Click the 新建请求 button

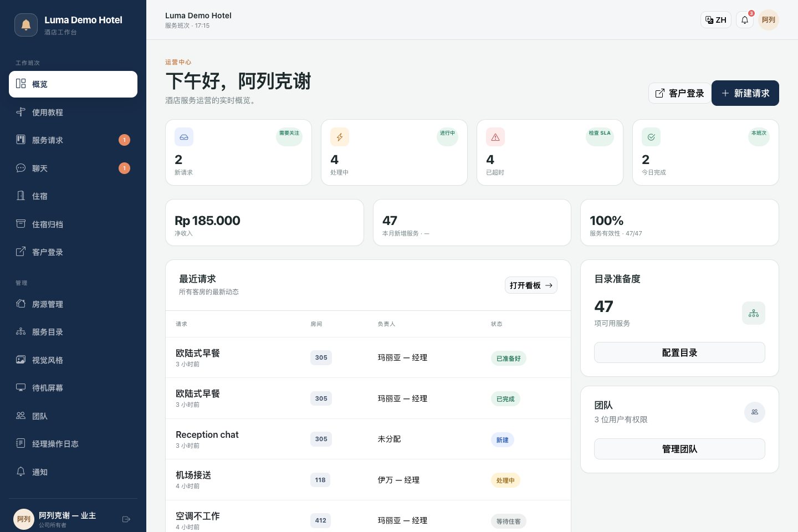[x=745, y=93]
